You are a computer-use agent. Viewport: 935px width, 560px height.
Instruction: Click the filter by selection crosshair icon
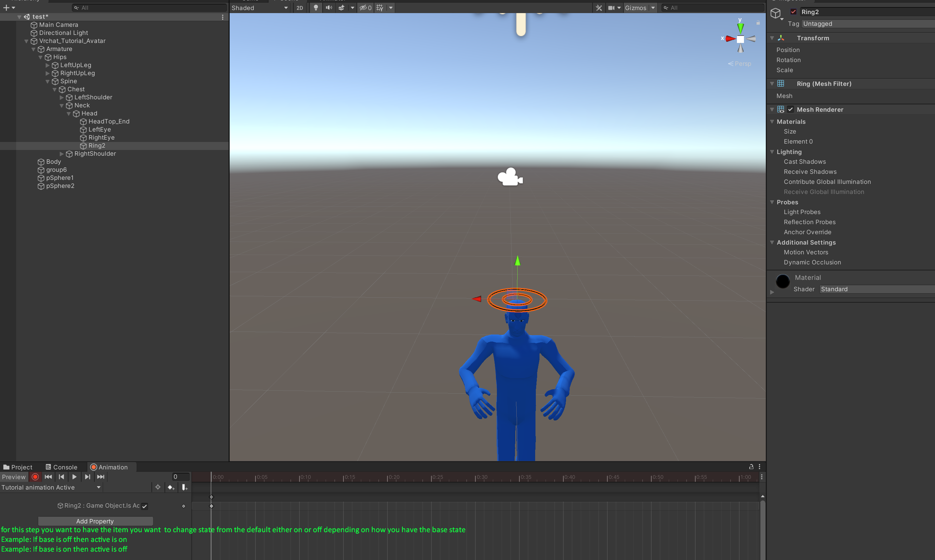click(158, 487)
